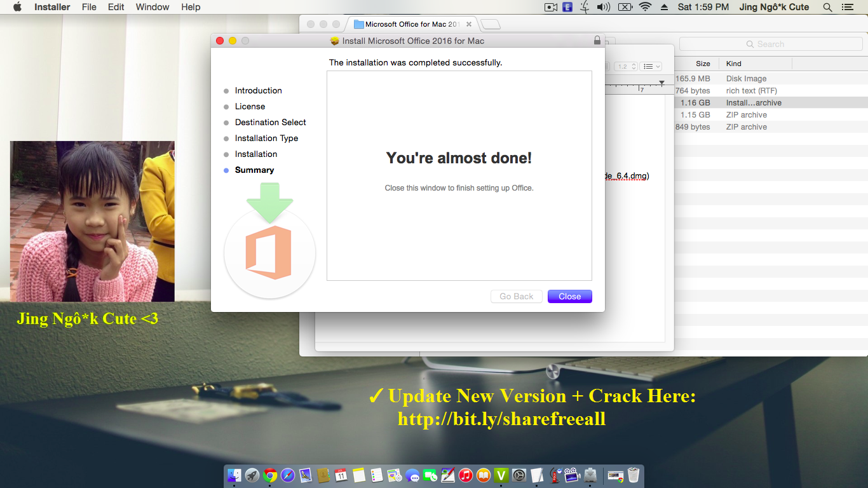
Task: Open TextEdit paper icon in Dock
Action: click(x=537, y=475)
